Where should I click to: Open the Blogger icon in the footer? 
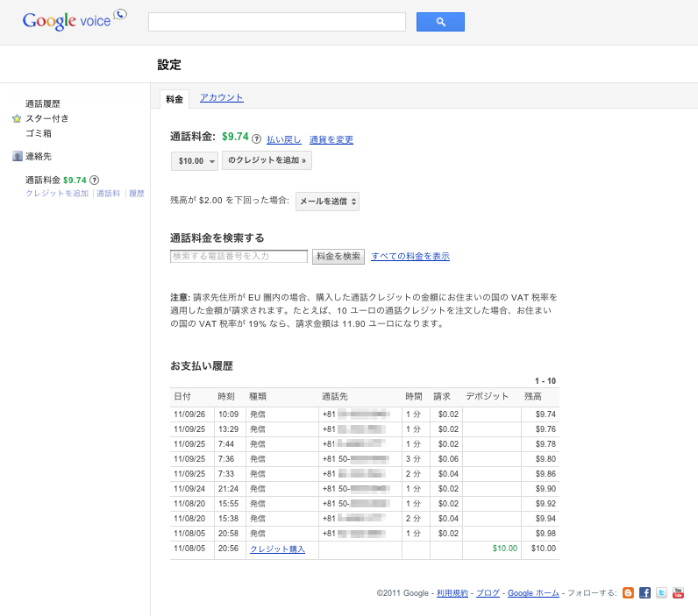click(x=628, y=593)
